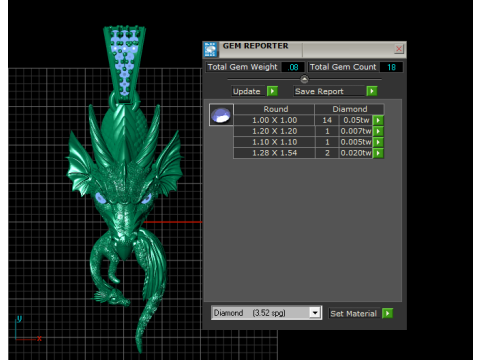Click the 0.007tw weight cell
The width and height of the screenshot is (480, 360).
(356, 131)
